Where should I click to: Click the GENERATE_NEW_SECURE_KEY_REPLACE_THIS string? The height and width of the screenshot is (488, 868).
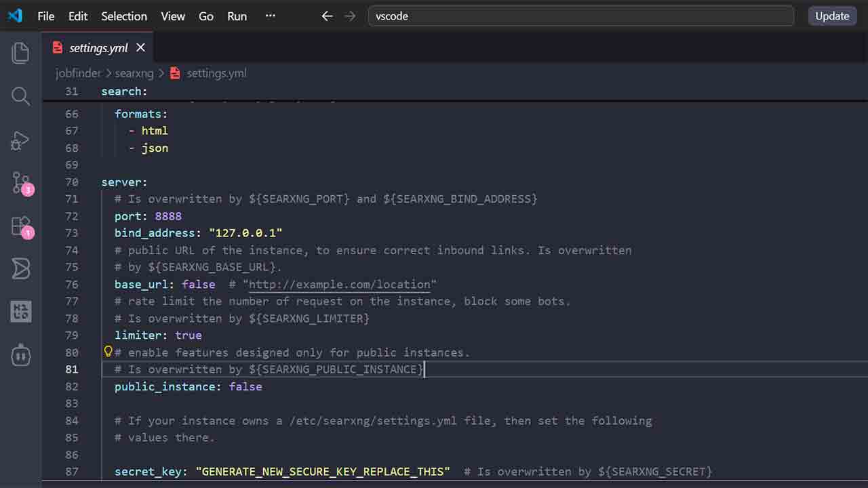pyautogui.click(x=323, y=472)
